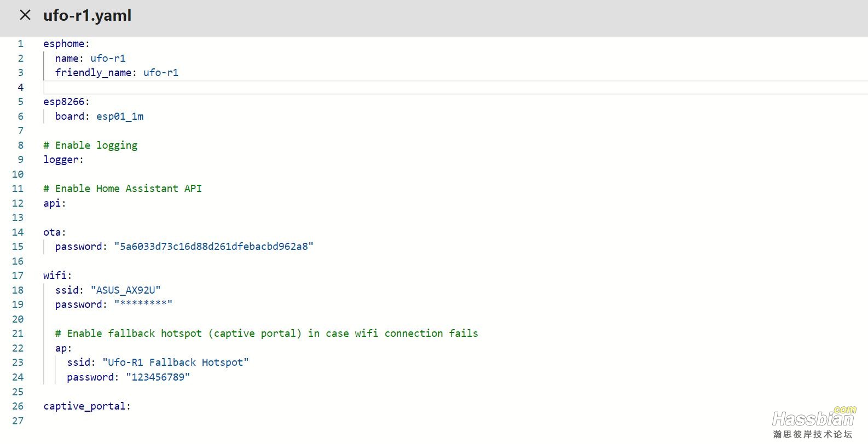Viewport: 868px width, 444px height.
Task: Click the ap password "123456789"
Action: point(158,377)
